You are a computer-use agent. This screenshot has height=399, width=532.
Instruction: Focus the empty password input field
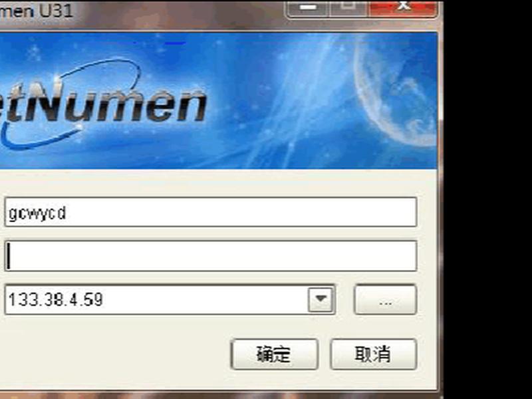(x=211, y=256)
